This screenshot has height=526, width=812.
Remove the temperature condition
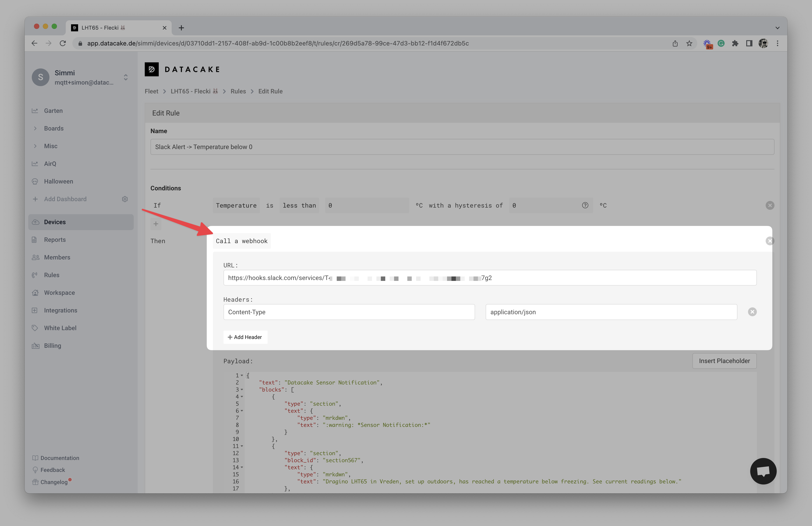770,205
